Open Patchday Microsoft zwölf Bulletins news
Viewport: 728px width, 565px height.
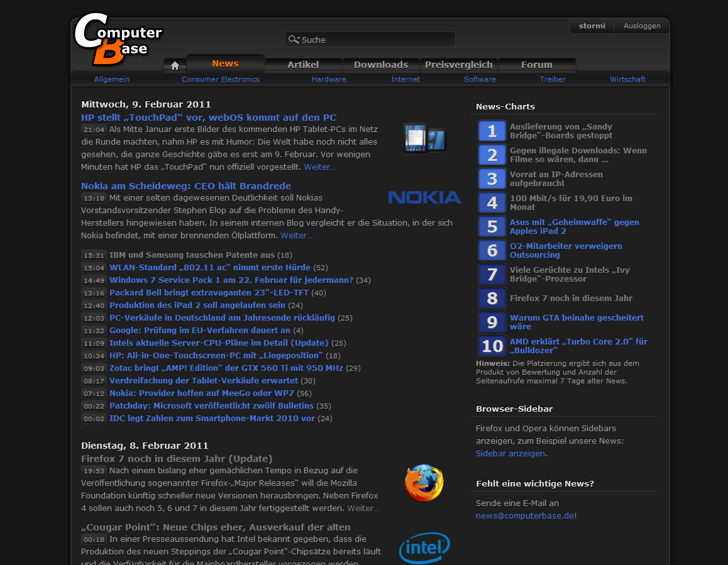tap(211, 405)
